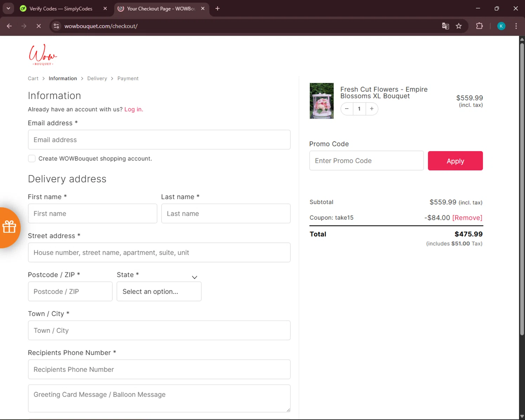The height and width of the screenshot is (420, 525).
Task: Open Chrome three-dot menu
Action: (x=516, y=26)
